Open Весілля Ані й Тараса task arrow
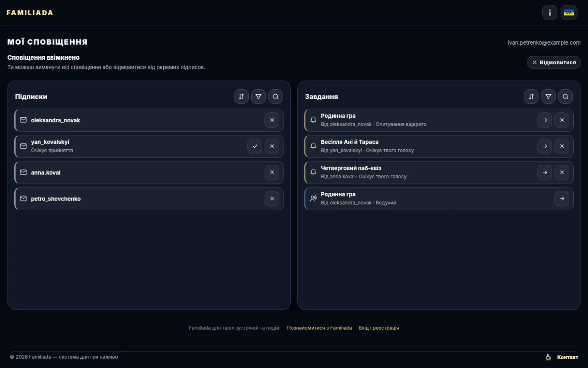The height and width of the screenshot is (368, 588). [x=545, y=146]
